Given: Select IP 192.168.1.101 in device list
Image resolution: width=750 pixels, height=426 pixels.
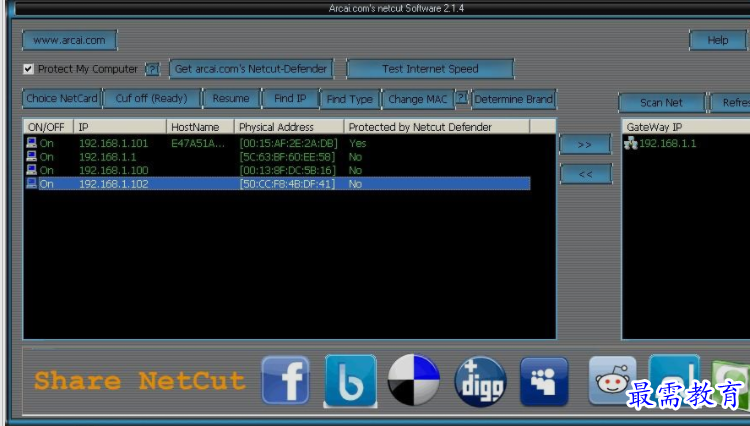Looking at the screenshot, I should point(113,143).
